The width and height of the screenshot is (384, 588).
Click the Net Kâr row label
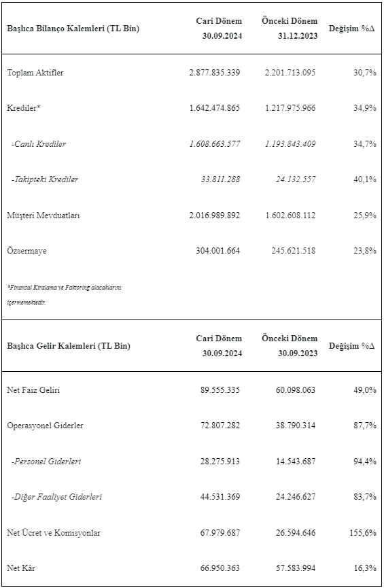tap(21, 568)
